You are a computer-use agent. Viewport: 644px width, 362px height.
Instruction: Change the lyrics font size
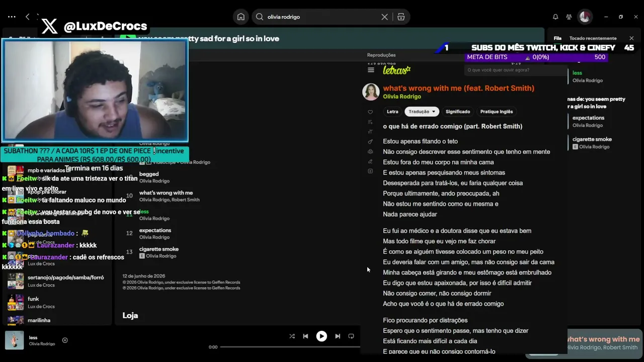click(370, 132)
